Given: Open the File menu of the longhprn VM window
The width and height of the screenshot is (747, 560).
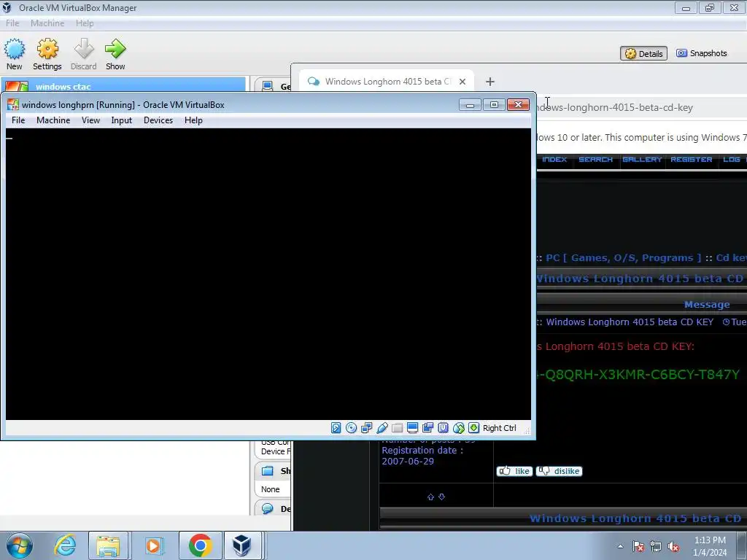Looking at the screenshot, I should pyautogui.click(x=18, y=120).
